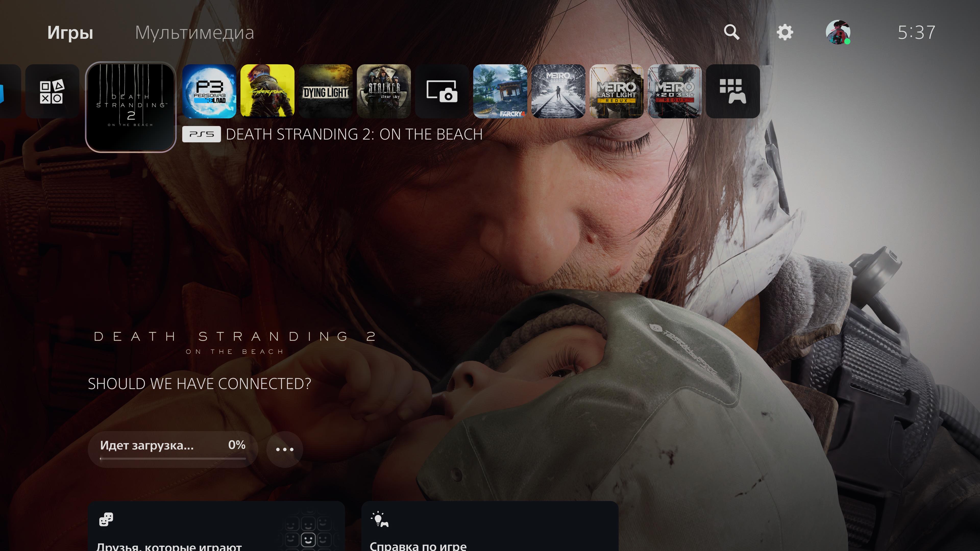Switch to the Игры tab

tap(70, 33)
